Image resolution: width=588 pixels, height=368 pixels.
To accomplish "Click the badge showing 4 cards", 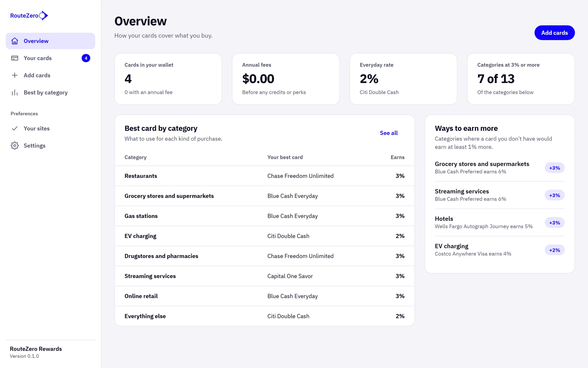I will coord(86,58).
